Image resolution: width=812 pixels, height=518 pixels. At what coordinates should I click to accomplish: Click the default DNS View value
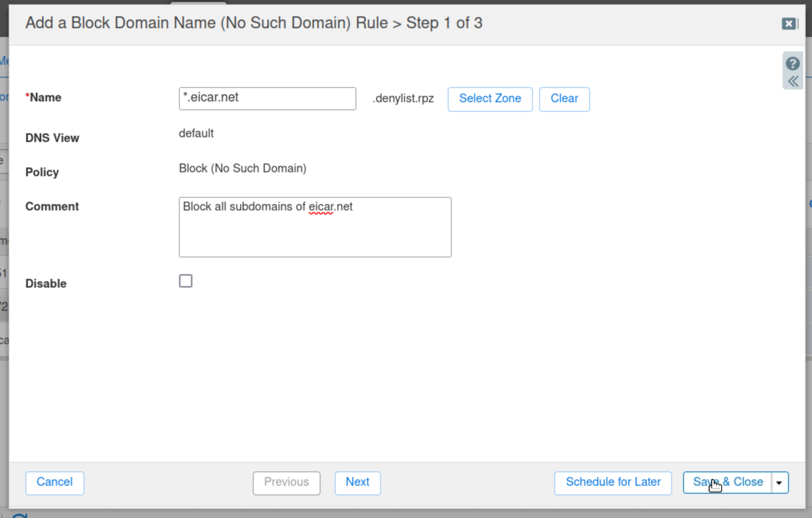pos(196,133)
